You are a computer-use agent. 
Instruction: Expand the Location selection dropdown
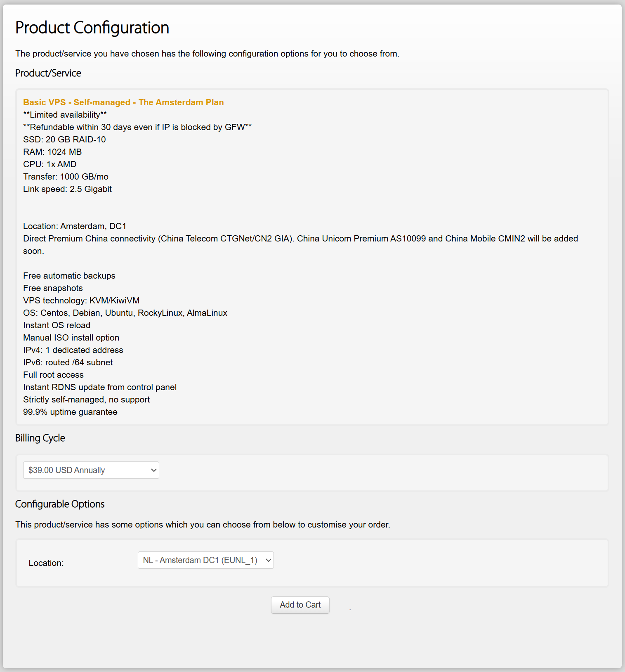[x=205, y=560]
